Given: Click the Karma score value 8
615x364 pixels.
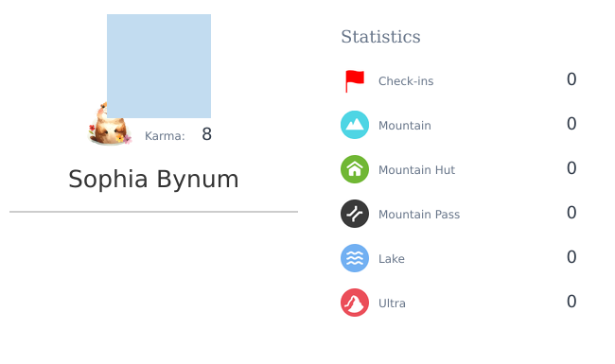Looking at the screenshot, I should 206,134.
